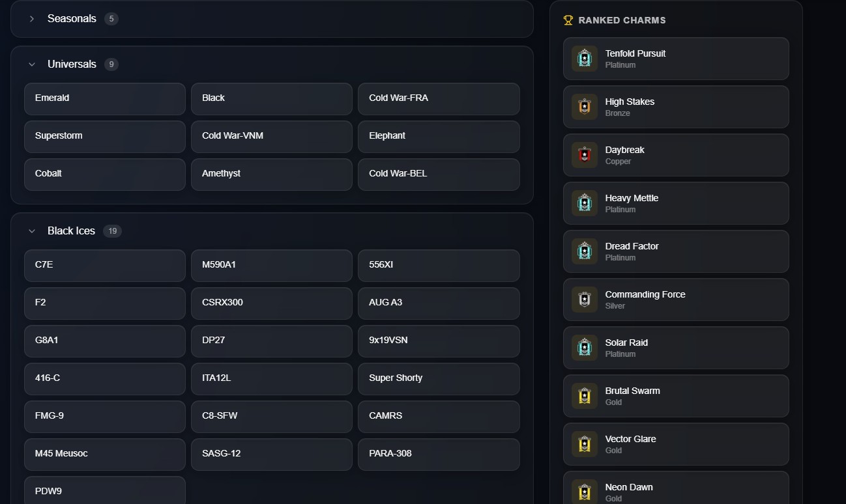Viewport: 846px width, 504px height.
Task: Select the Emerald universal skin
Action: [x=105, y=98]
